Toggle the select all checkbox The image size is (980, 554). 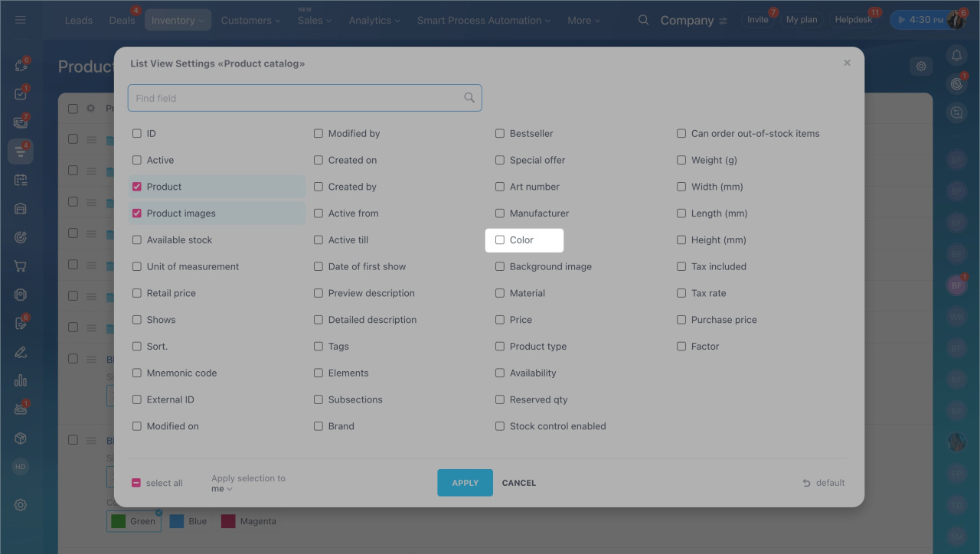(136, 483)
